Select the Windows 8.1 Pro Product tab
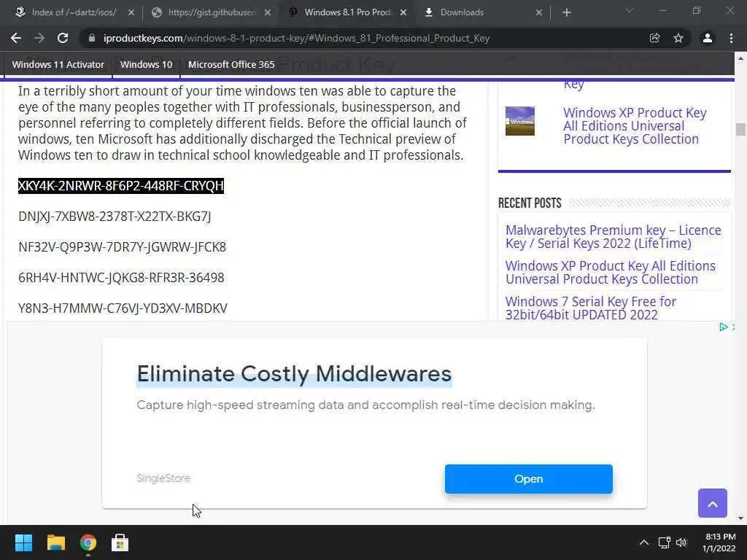The image size is (747, 560). (347, 12)
